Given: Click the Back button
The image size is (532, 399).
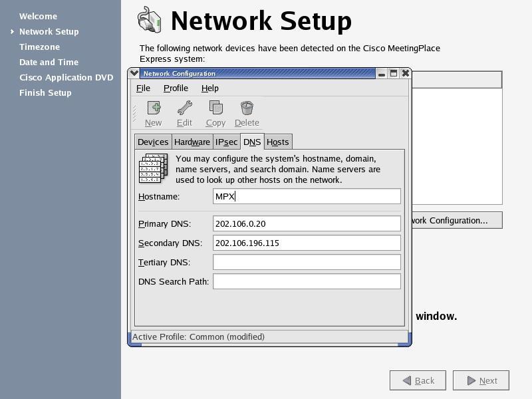Looking at the screenshot, I should [x=418, y=380].
